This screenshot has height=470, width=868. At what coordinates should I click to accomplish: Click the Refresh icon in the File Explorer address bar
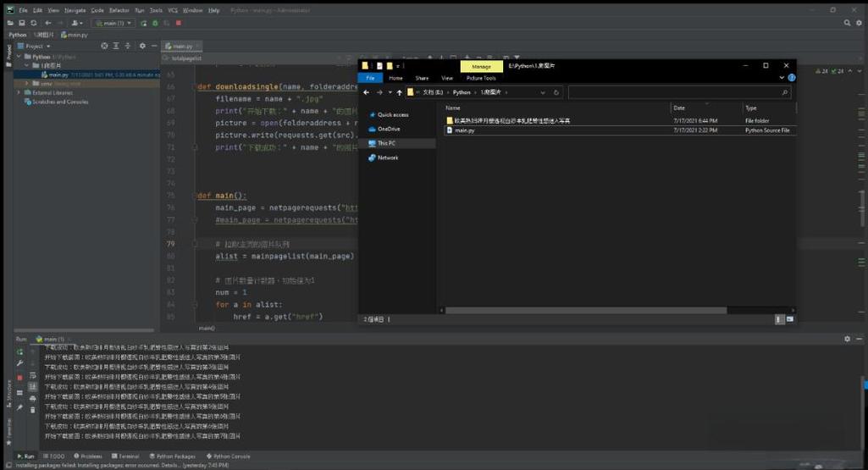[x=556, y=92]
